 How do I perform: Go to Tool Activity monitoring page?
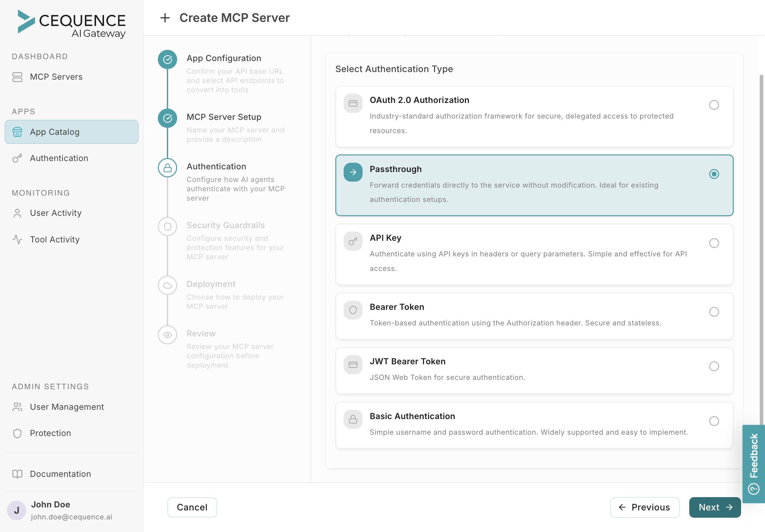coord(55,240)
